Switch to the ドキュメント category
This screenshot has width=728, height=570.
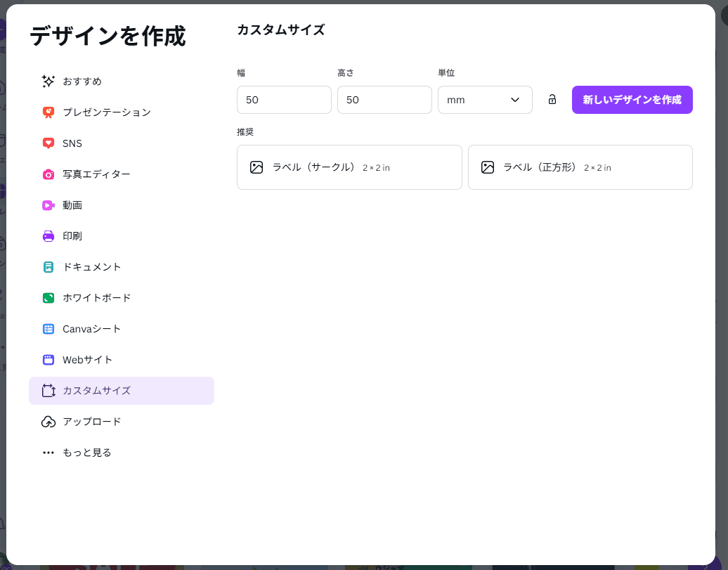tap(91, 266)
